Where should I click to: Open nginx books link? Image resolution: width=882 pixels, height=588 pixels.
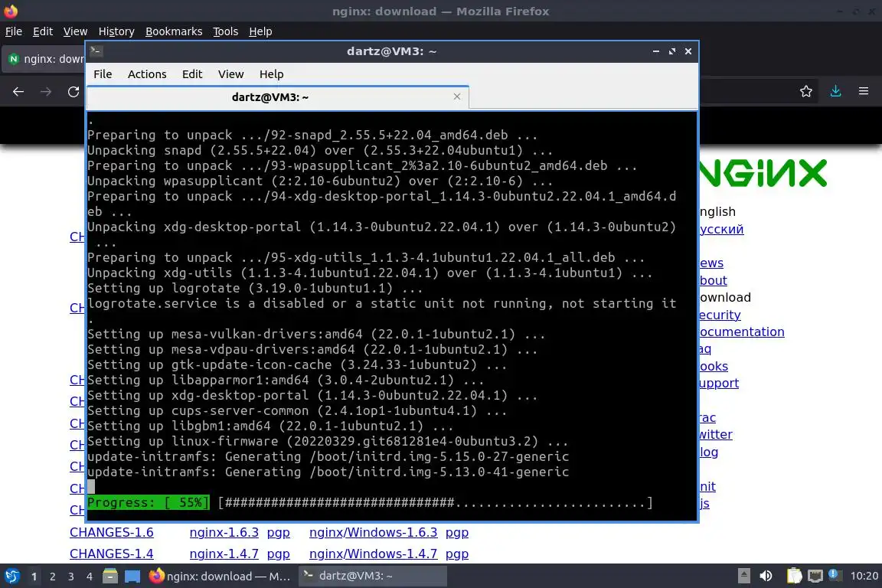[714, 366]
